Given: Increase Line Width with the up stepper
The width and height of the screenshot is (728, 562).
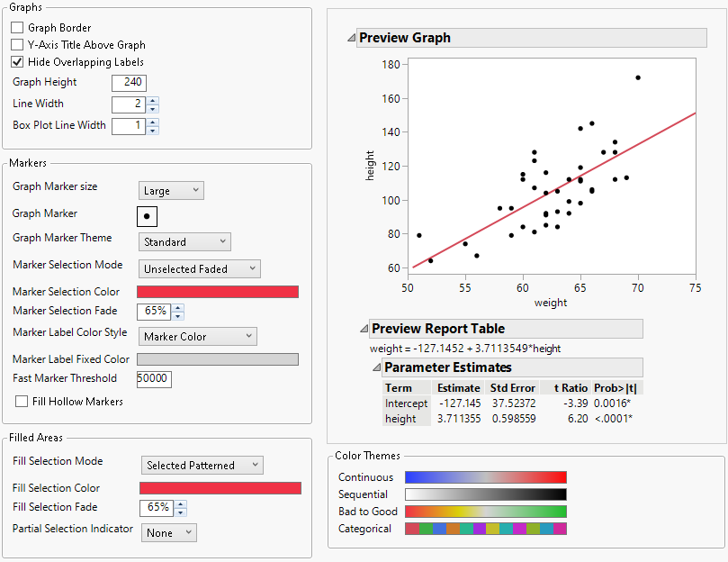Looking at the screenshot, I should [x=153, y=99].
